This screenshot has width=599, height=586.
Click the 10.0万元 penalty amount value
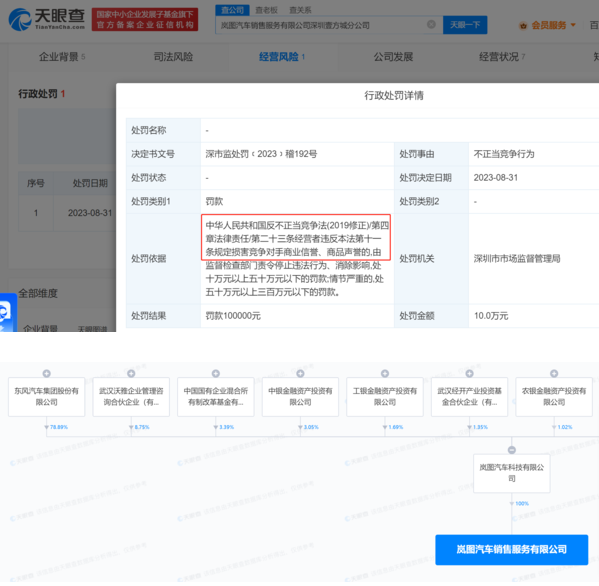(x=491, y=316)
